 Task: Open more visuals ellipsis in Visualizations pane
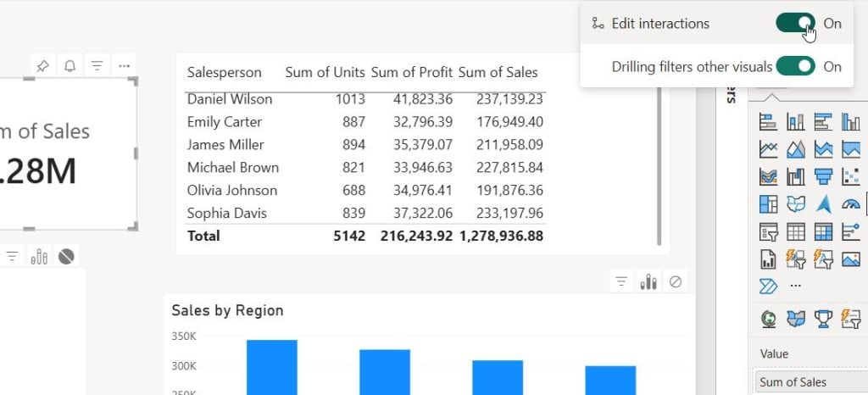pyautogui.click(x=795, y=286)
